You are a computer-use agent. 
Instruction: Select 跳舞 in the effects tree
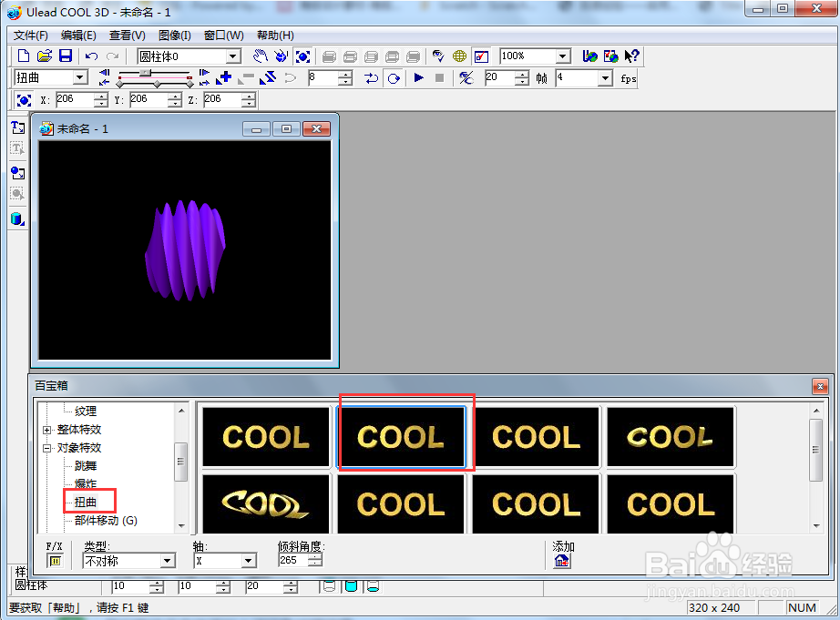[x=86, y=466]
